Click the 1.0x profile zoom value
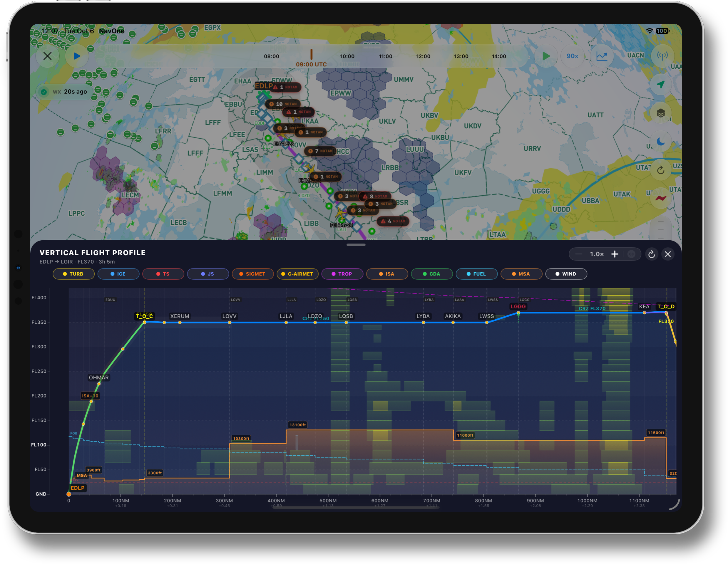The width and height of the screenshot is (728, 564). (x=597, y=254)
